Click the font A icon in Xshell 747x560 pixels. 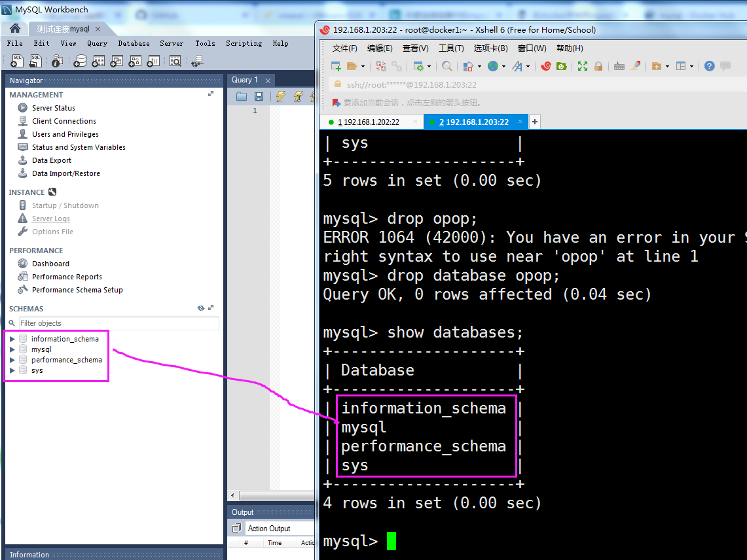(517, 66)
